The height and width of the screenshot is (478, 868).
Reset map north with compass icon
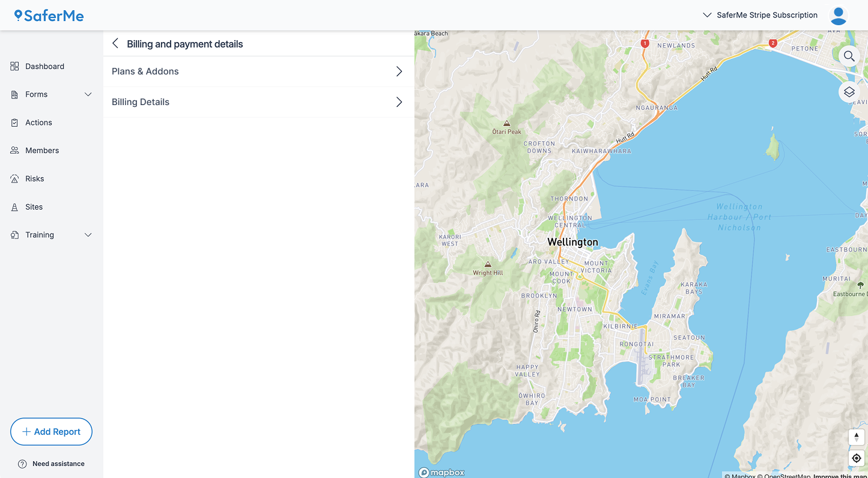pyautogui.click(x=856, y=437)
